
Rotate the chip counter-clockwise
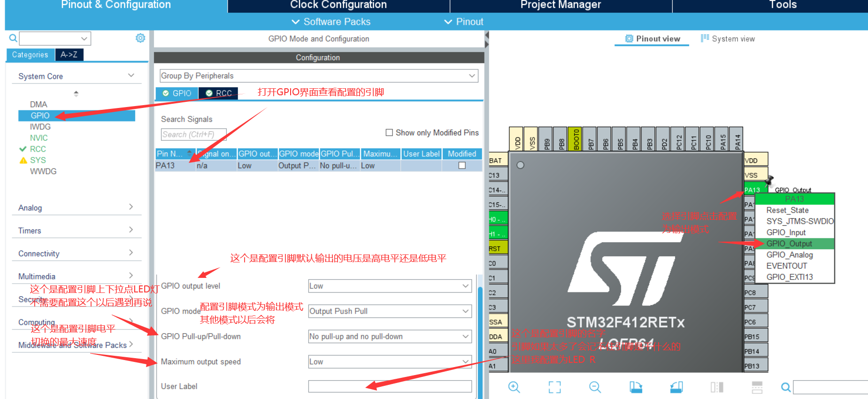pyautogui.click(x=676, y=387)
